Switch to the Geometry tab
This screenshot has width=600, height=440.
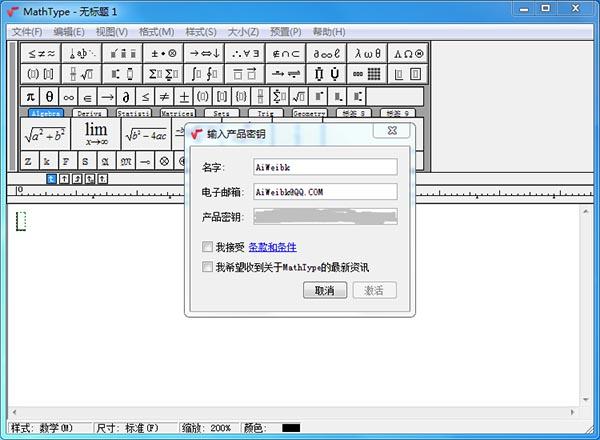point(309,113)
